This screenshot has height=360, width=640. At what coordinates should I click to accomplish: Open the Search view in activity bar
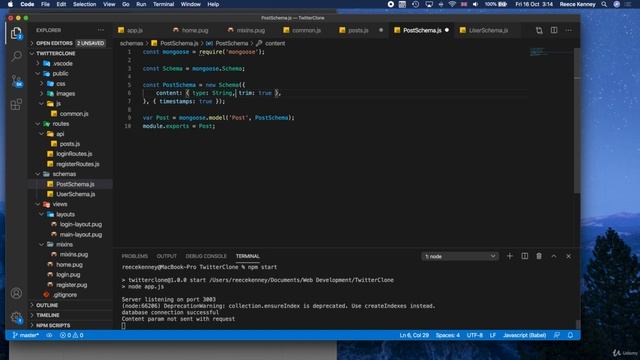[x=16, y=56]
